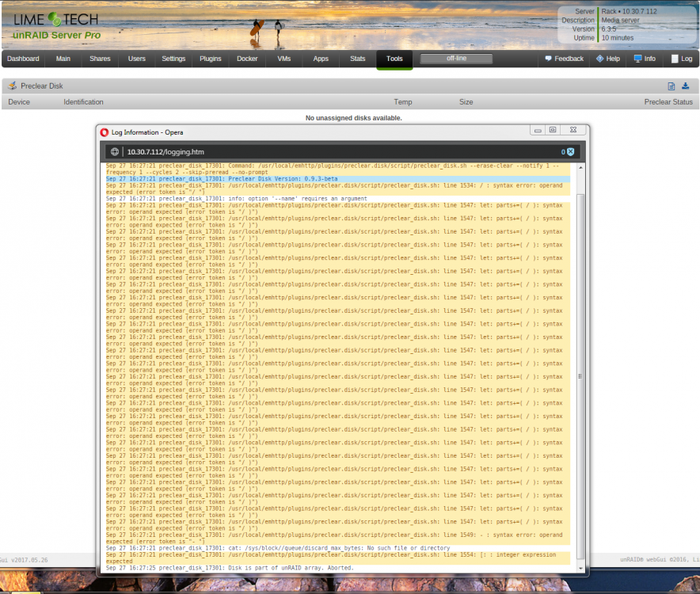Open the Stats tab

click(358, 59)
